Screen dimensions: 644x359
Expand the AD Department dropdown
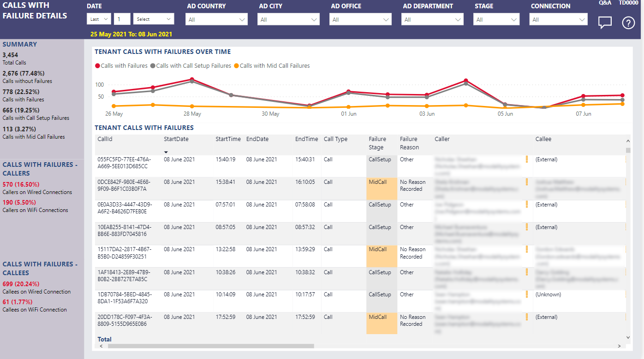[x=432, y=19]
